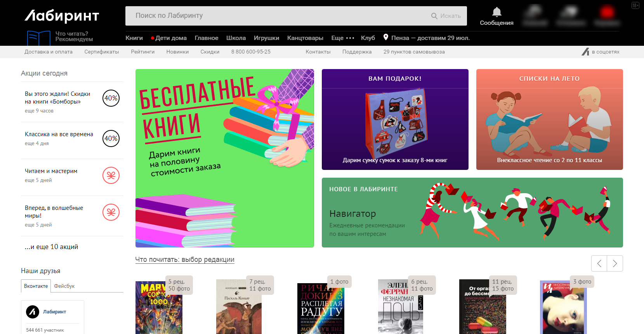Open Доставка и оплата page

[x=49, y=52]
